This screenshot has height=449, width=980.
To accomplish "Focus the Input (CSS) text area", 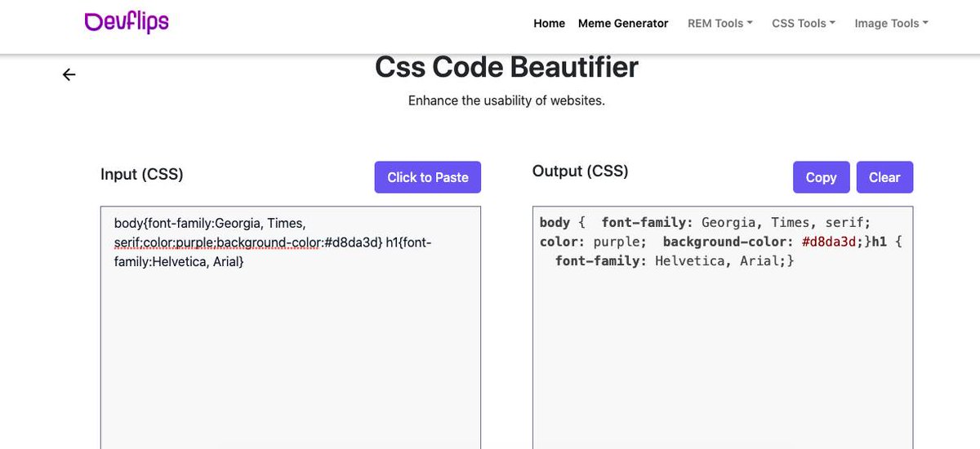I will click(291, 327).
